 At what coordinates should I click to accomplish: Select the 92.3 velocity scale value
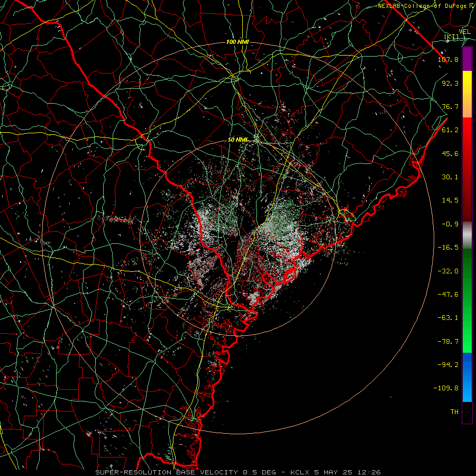(x=450, y=83)
